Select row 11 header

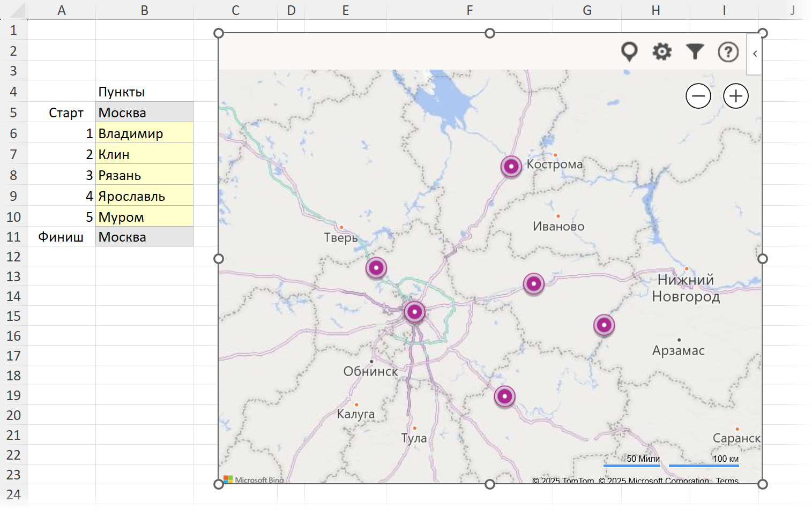pos(13,237)
